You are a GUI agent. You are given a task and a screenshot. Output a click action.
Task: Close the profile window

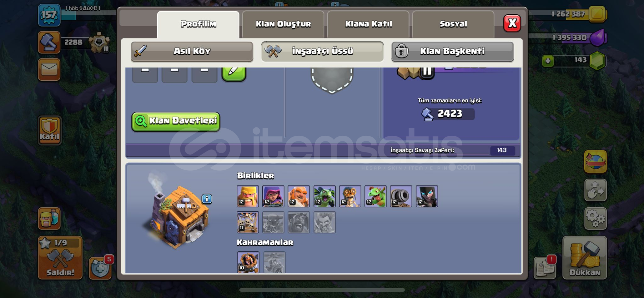click(512, 23)
